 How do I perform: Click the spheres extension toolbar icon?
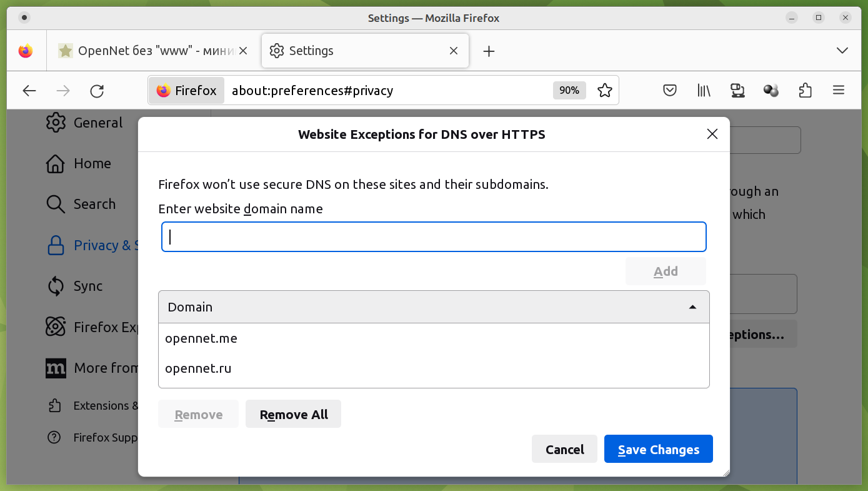(x=772, y=91)
